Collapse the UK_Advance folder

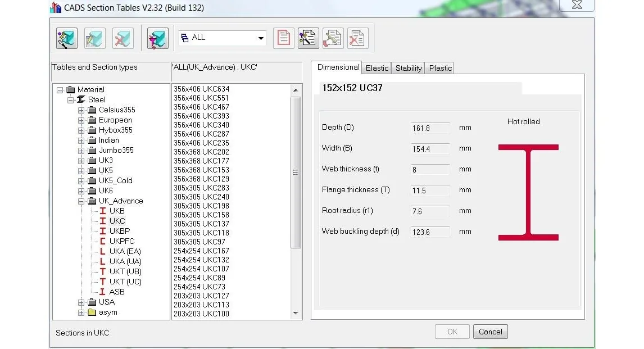tap(81, 201)
